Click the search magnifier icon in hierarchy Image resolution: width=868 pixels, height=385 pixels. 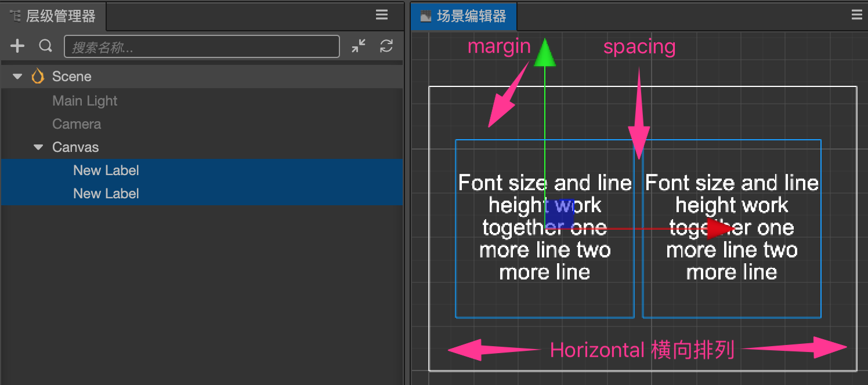pyautogui.click(x=45, y=46)
